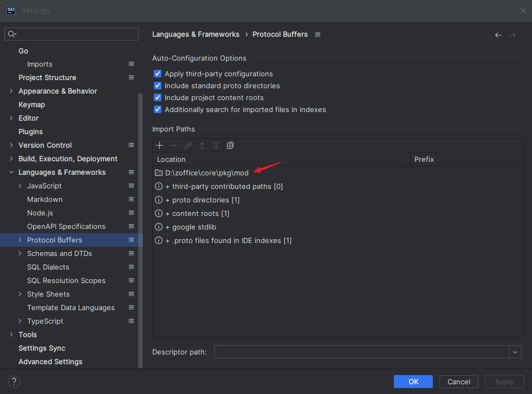Image resolution: width=532 pixels, height=394 pixels.
Task: Click the folder icon for D:\zoffice\core\pkg\mod
Action: tap(159, 173)
